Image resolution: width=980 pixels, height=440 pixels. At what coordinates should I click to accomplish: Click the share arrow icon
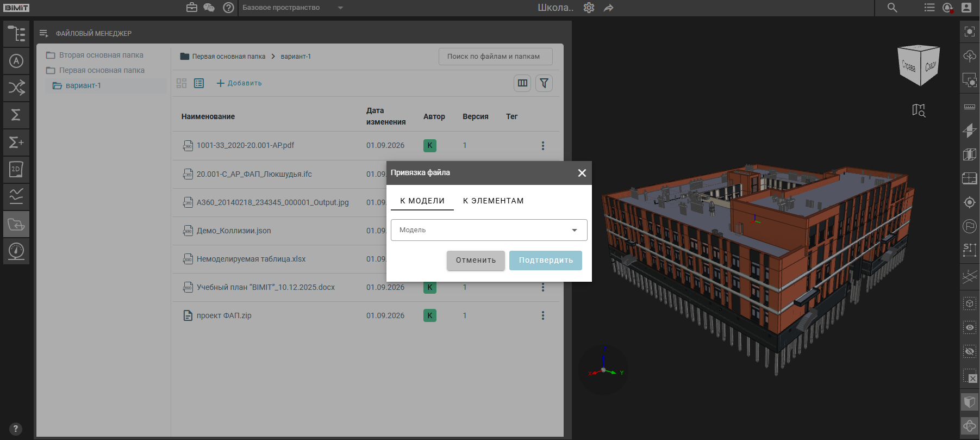pos(608,8)
